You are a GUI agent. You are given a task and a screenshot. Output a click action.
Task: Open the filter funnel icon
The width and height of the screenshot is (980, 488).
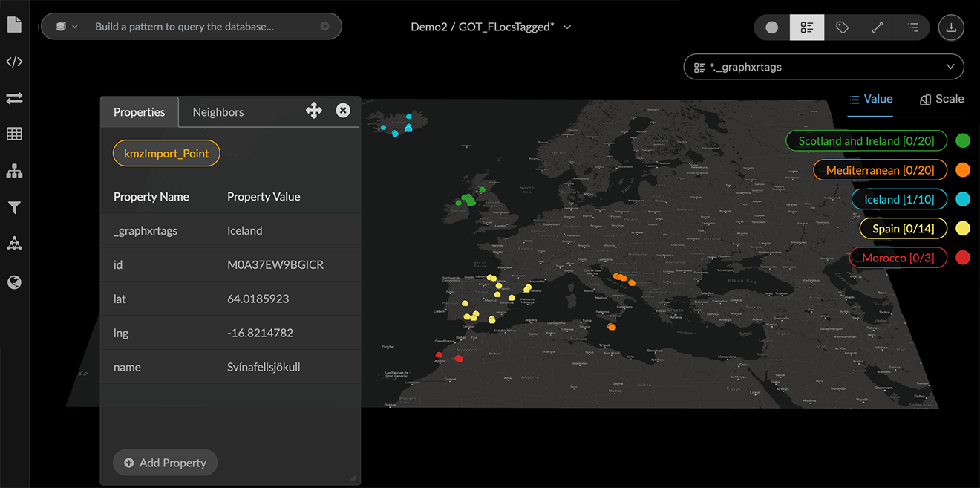14,208
